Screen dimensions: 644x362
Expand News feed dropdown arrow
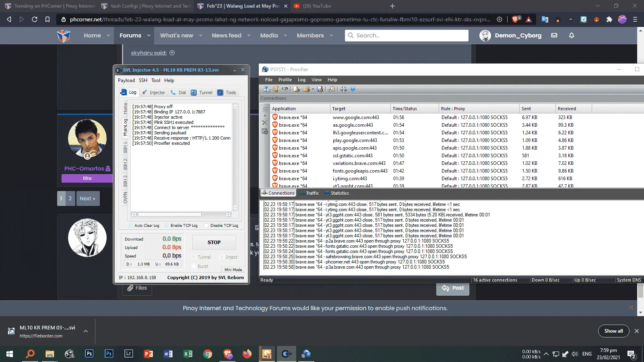click(x=249, y=35)
